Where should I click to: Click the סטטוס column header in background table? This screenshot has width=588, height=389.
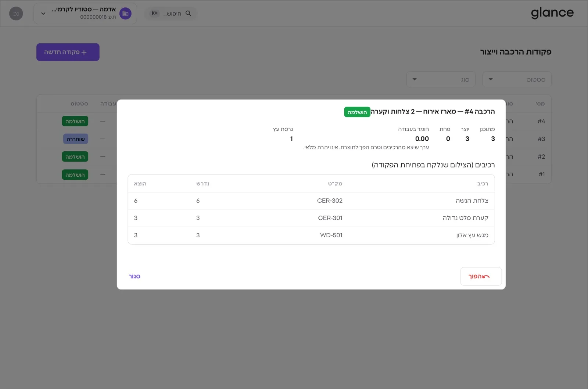pyautogui.click(x=79, y=104)
